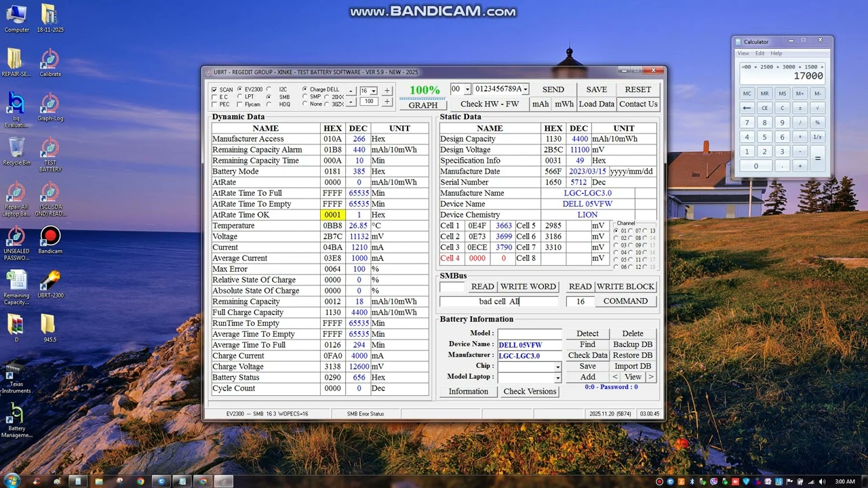Click the MC memory key in Calculator
The width and height of the screenshot is (868, 488).
747,94
